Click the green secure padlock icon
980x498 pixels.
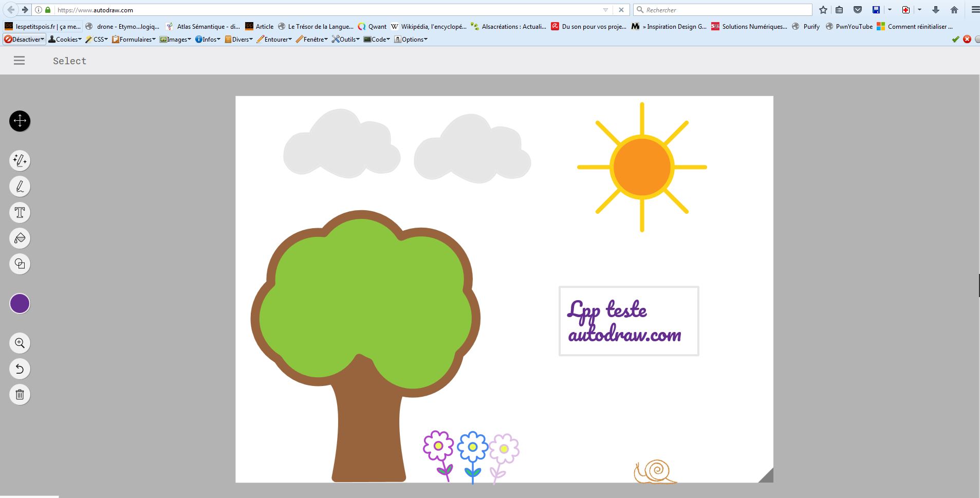point(48,10)
